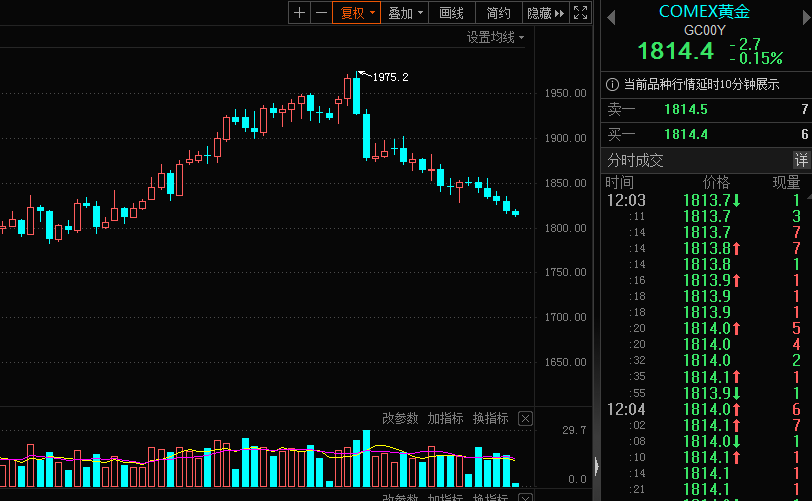This screenshot has height=501, width=812.
Task: Click 改参数 to edit volume indicator parameters
Action: click(400, 418)
